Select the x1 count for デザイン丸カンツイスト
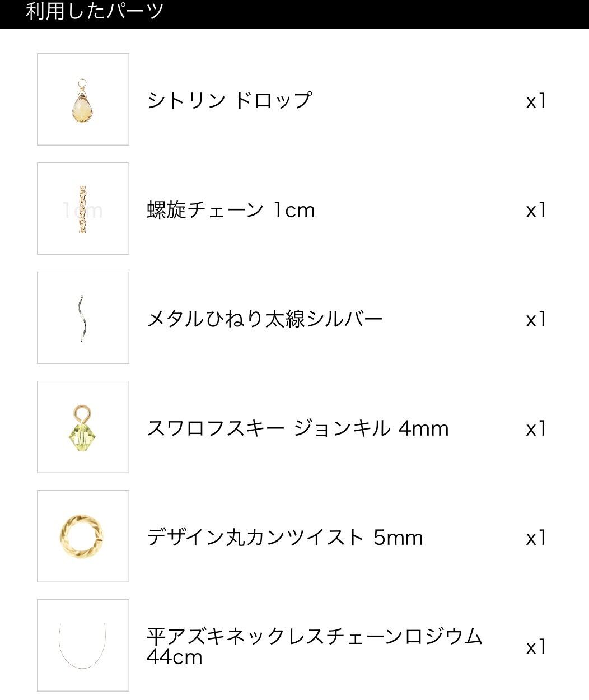 [536, 538]
